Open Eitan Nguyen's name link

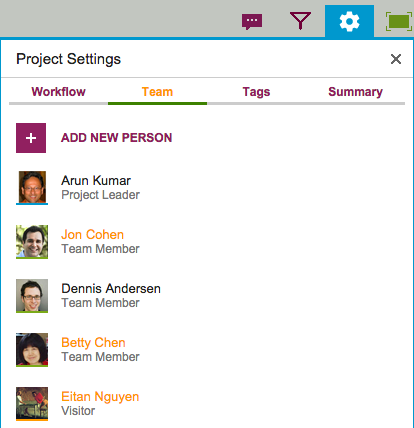(x=100, y=397)
